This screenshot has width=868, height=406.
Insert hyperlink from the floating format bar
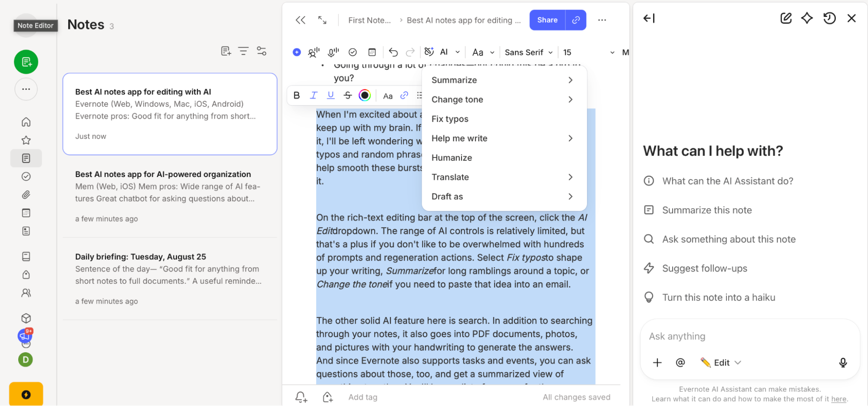coord(404,95)
